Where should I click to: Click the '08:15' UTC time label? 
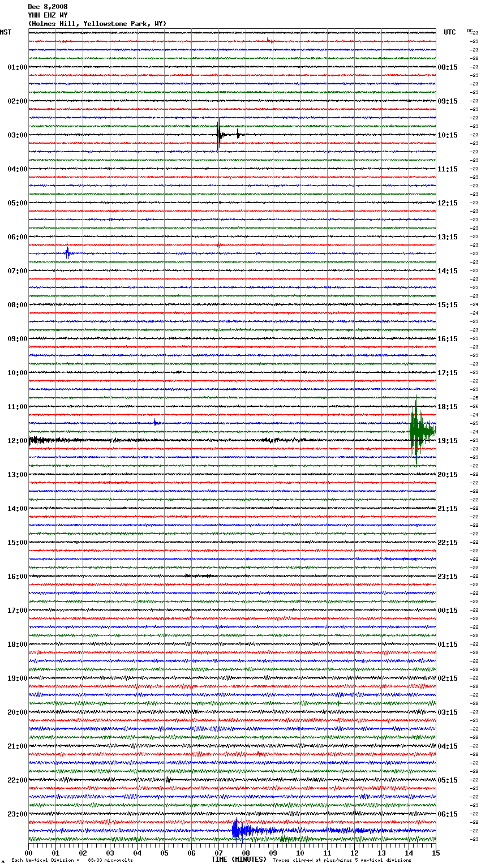pos(448,67)
